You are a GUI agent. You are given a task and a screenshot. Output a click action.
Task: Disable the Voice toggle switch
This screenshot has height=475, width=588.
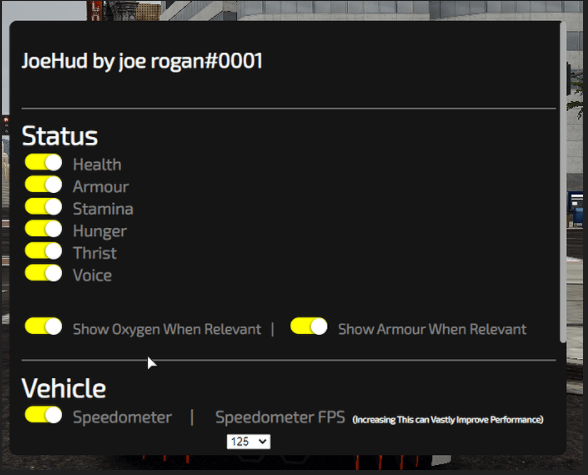click(x=44, y=273)
